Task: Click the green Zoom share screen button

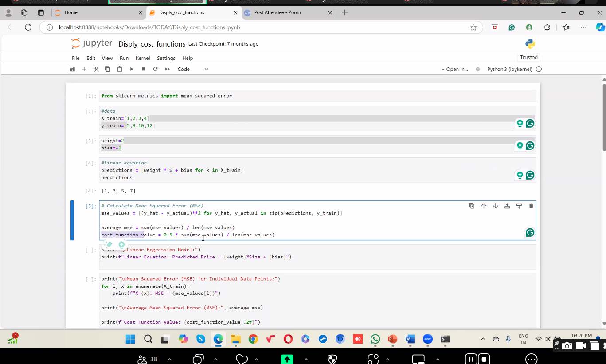Action: click(x=287, y=359)
